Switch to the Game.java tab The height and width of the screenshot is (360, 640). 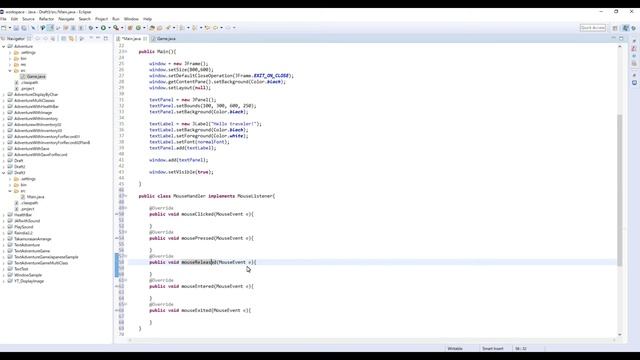[163, 38]
